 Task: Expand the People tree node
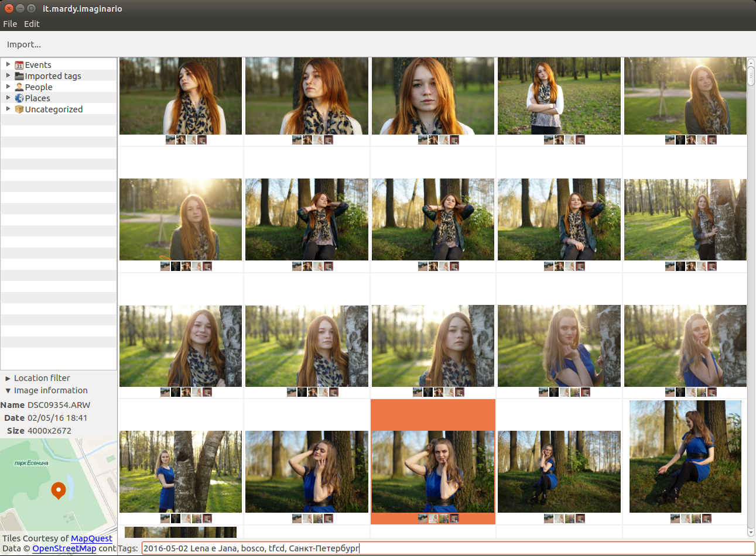click(8, 87)
